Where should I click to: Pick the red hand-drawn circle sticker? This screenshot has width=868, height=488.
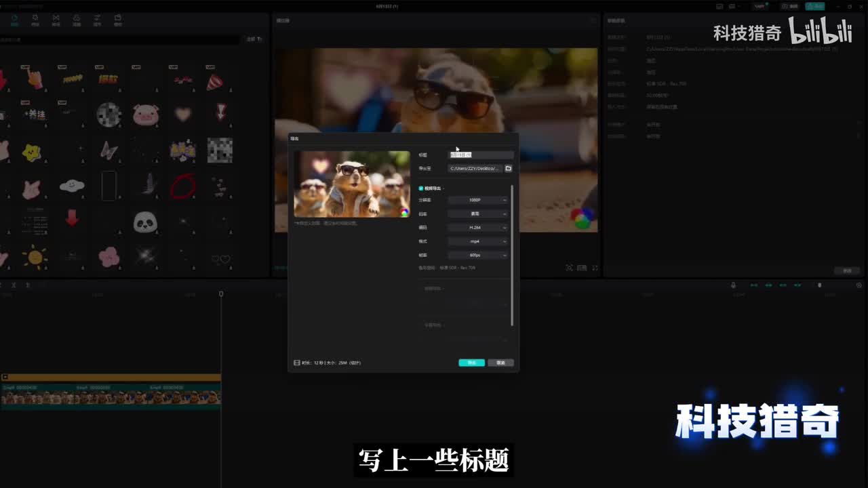pyautogui.click(x=182, y=186)
